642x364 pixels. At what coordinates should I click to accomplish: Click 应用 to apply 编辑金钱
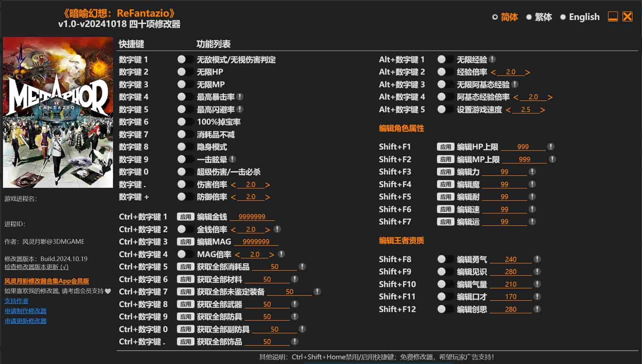click(186, 216)
